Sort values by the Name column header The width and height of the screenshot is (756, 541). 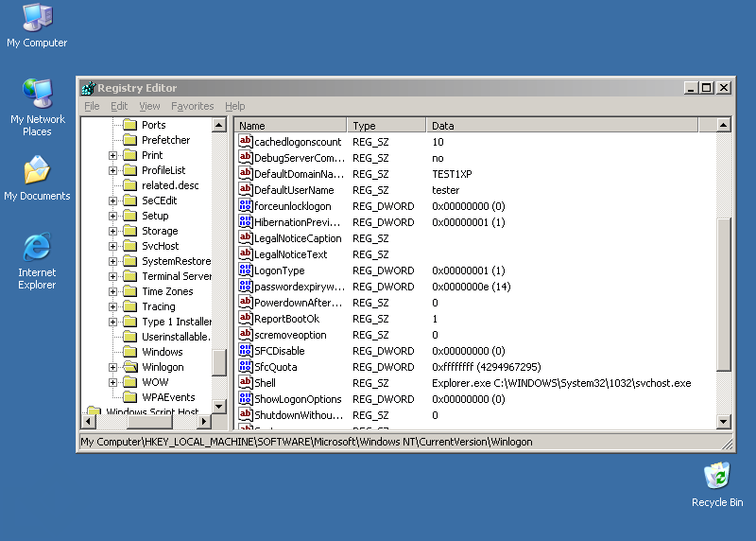(x=291, y=126)
